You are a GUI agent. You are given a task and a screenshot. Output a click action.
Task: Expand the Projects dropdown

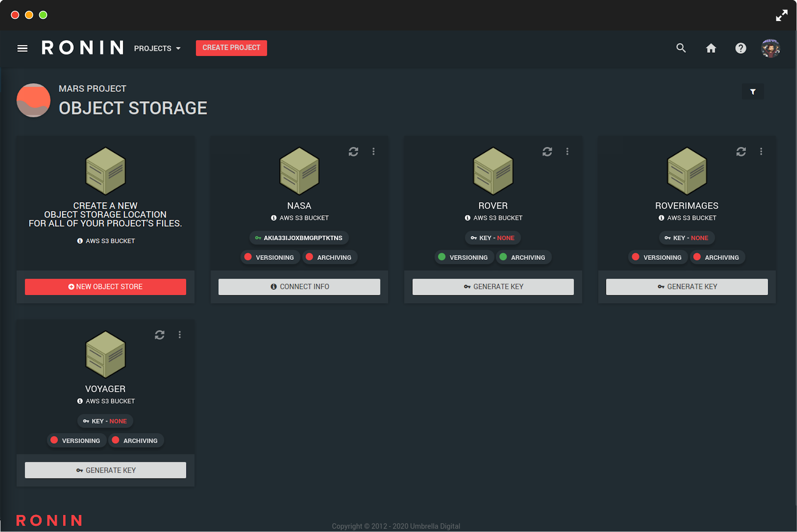(x=157, y=48)
